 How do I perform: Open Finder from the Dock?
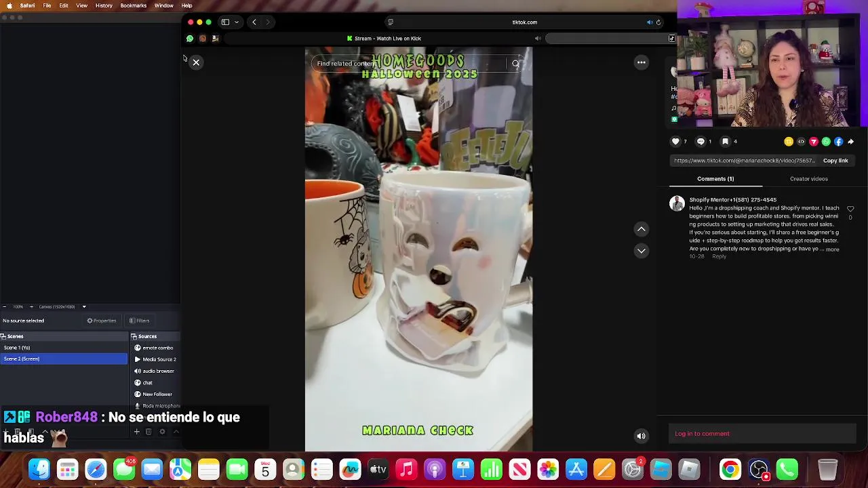39,469
